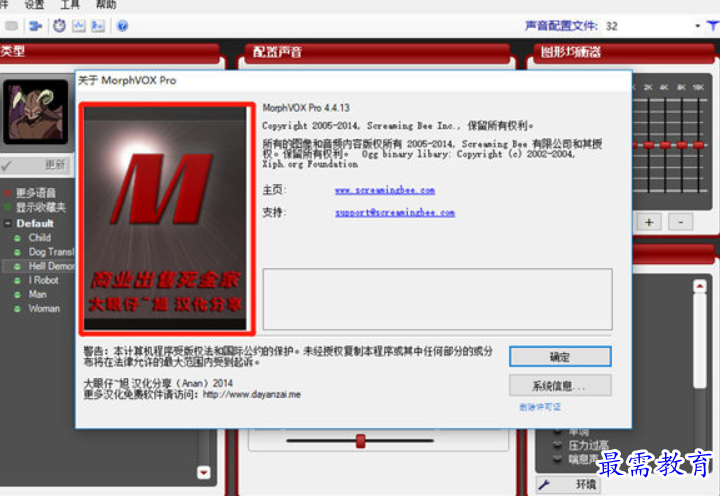Click the MorphVOX logo in About dialog
This screenshot has height=496, width=720.
pos(167,219)
